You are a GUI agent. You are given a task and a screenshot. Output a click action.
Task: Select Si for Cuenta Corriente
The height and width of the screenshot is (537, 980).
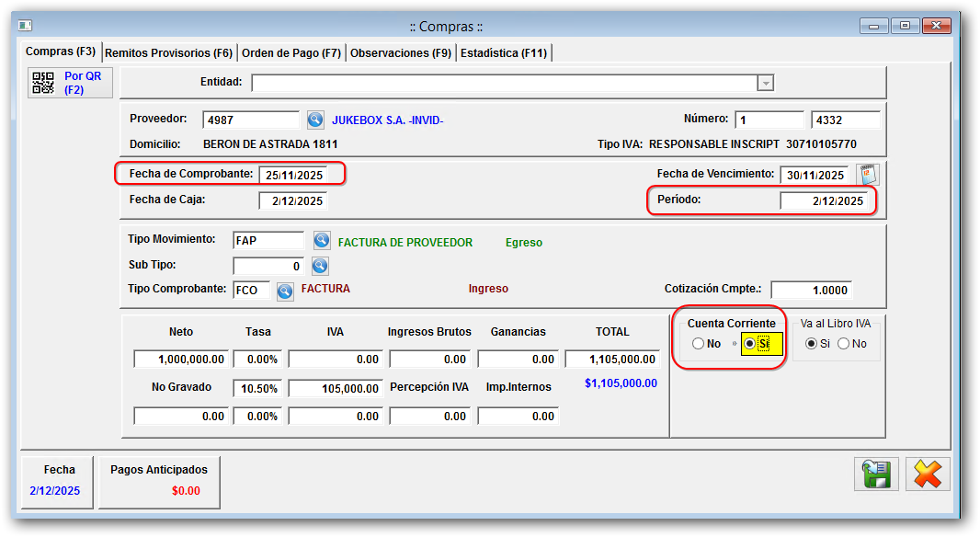[750, 344]
